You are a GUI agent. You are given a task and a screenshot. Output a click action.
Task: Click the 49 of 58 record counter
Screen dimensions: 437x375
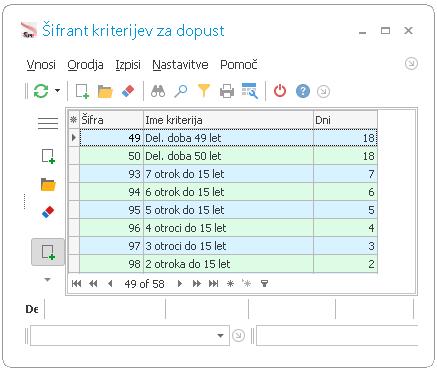pos(144,284)
